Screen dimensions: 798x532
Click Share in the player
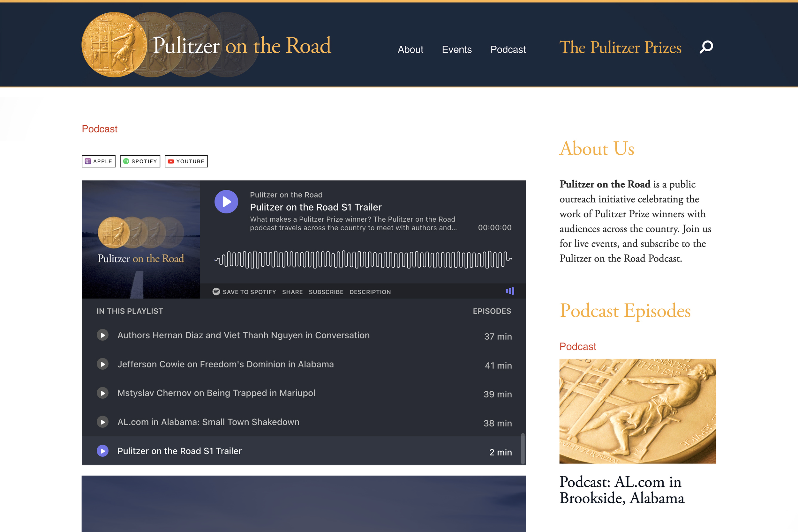pyautogui.click(x=292, y=292)
